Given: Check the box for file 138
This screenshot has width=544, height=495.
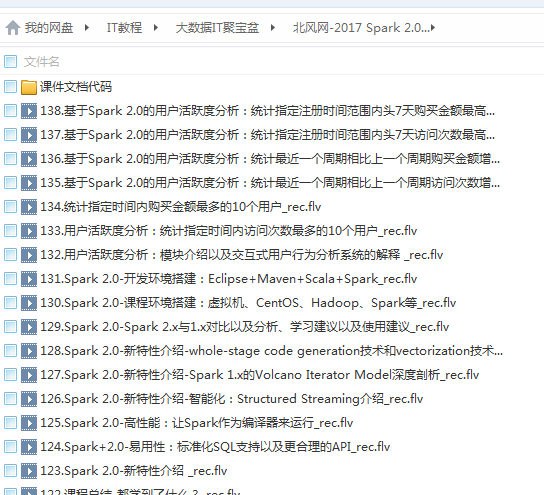Looking at the screenshot, I should point(10,111).
